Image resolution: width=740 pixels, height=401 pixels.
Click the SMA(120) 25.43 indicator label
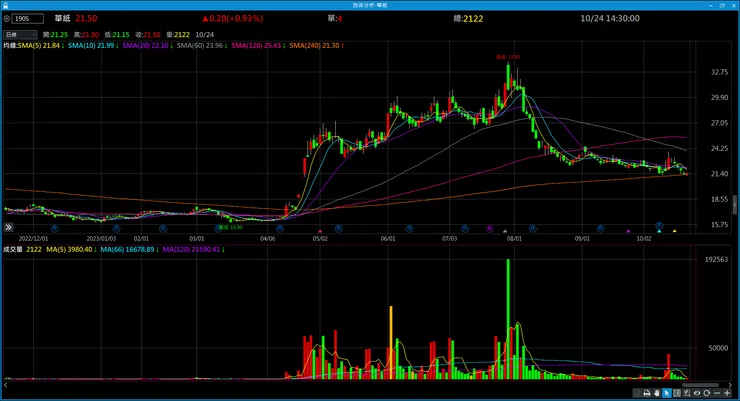[x=256, y=45]
